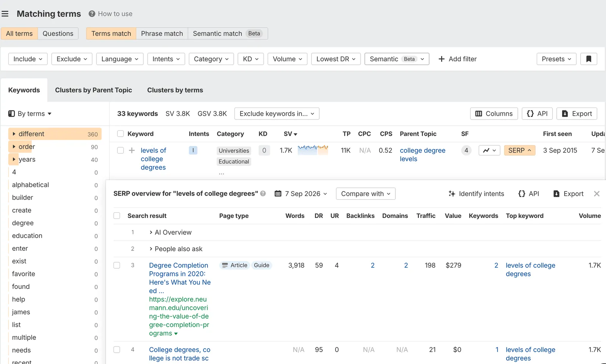The image size is (606, 364).
Task: Open Degree Completion Programs result link
Action: (x=180, y=278)
